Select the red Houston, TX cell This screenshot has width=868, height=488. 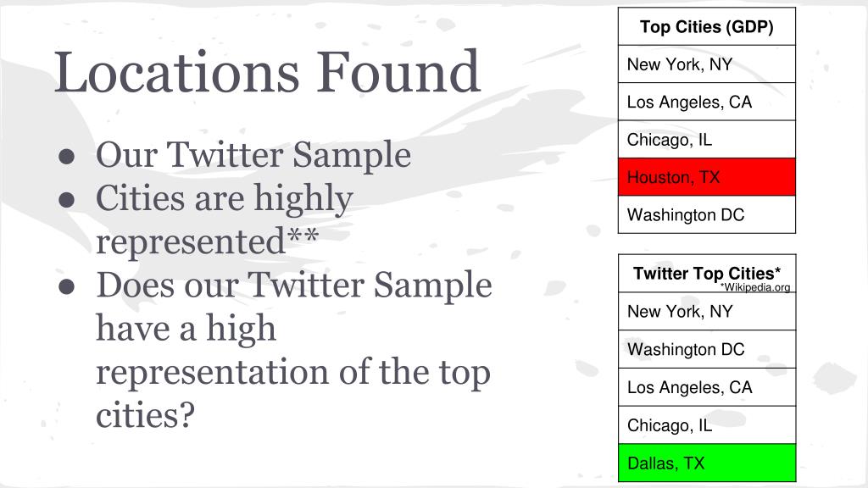(x=707, y=177)
